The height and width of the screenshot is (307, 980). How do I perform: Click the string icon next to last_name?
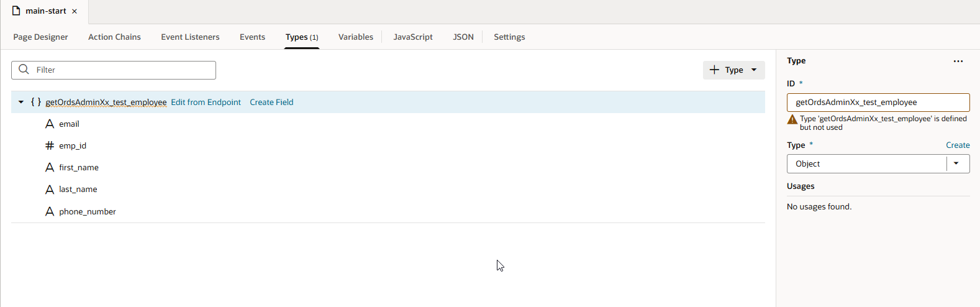pyautogui.click(x=50, y=189)
